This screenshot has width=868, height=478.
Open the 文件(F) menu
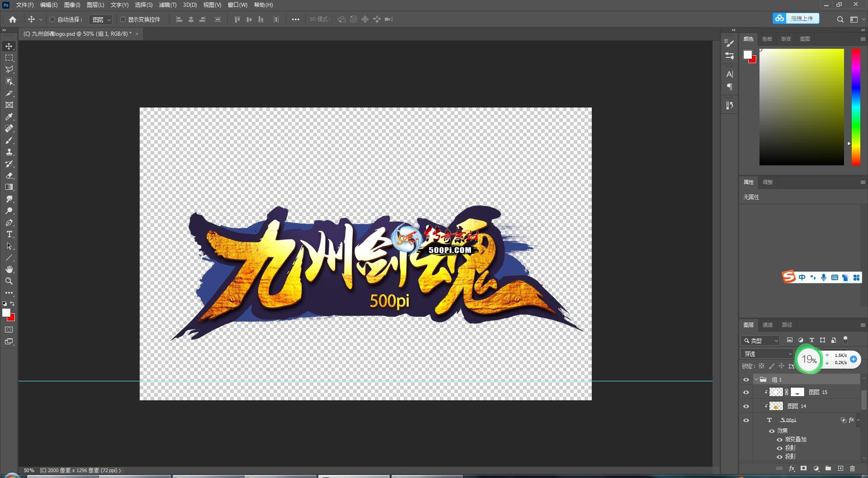(x=25, y=5)
